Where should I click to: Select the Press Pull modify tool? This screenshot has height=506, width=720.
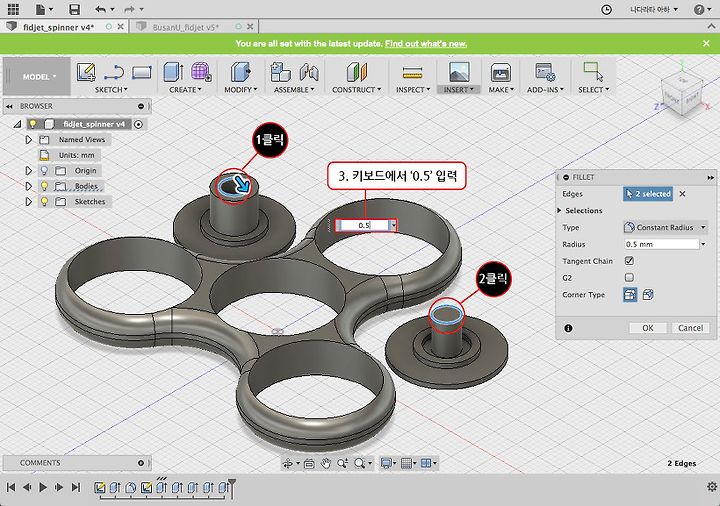pyautogui.click(x=240, y=72)
